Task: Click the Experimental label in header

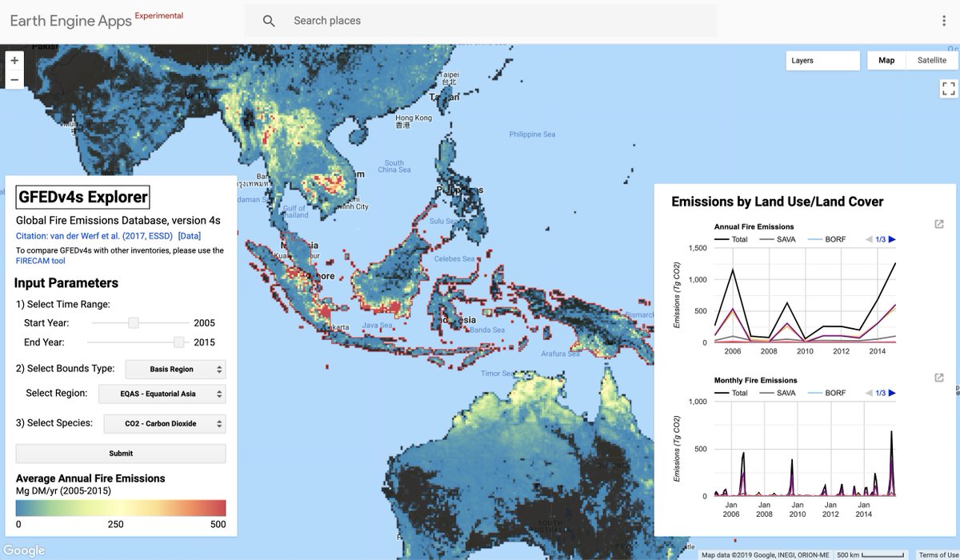Action: 158,15
